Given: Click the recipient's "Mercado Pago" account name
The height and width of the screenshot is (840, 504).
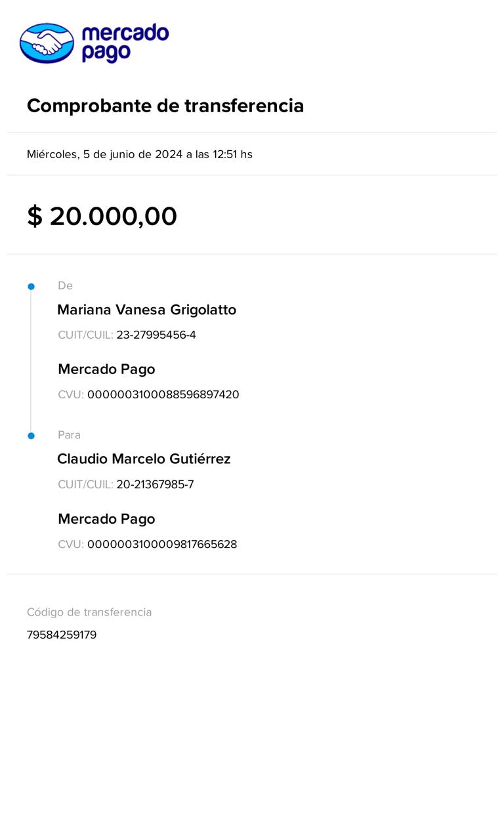Looking at the screenshot, I should coord(106,519).
